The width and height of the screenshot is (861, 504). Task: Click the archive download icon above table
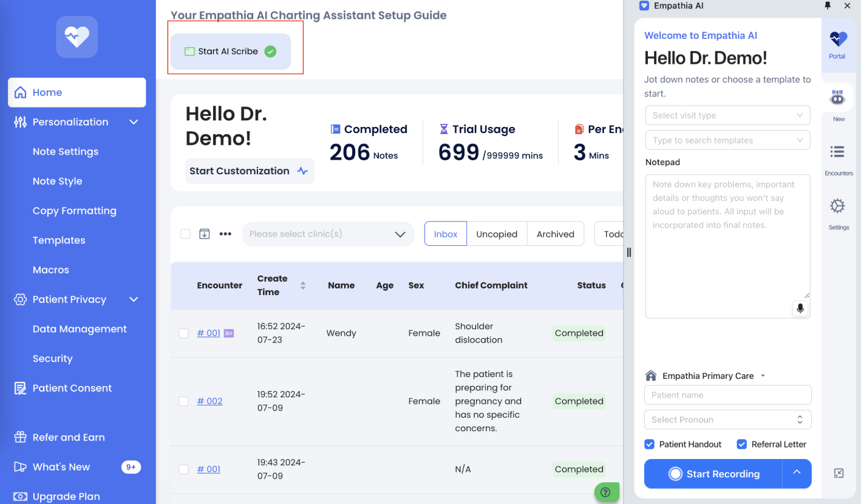205,234
